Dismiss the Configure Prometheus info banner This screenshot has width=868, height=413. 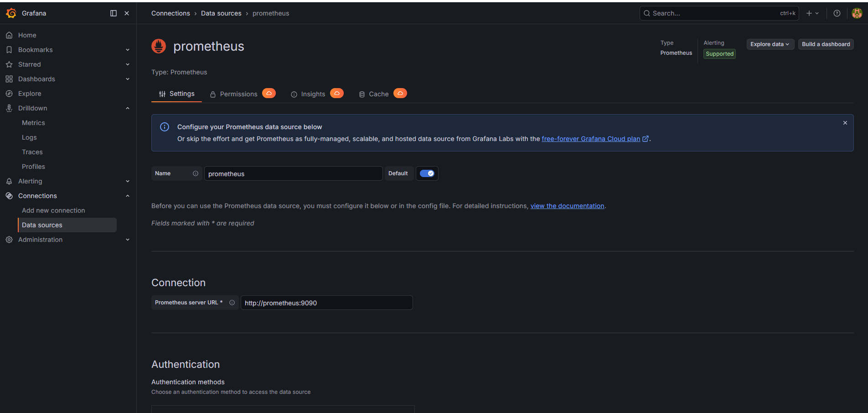point(845,123)
